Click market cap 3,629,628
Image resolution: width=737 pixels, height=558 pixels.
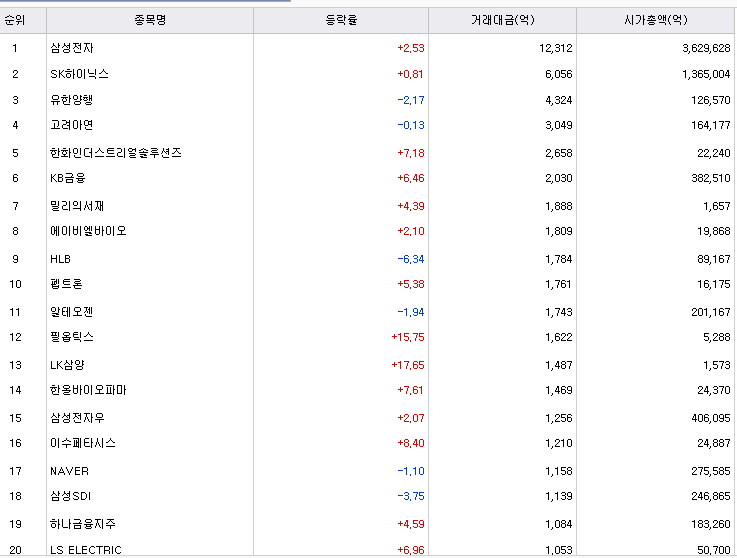pyautogui.click(x=706, y=48)
